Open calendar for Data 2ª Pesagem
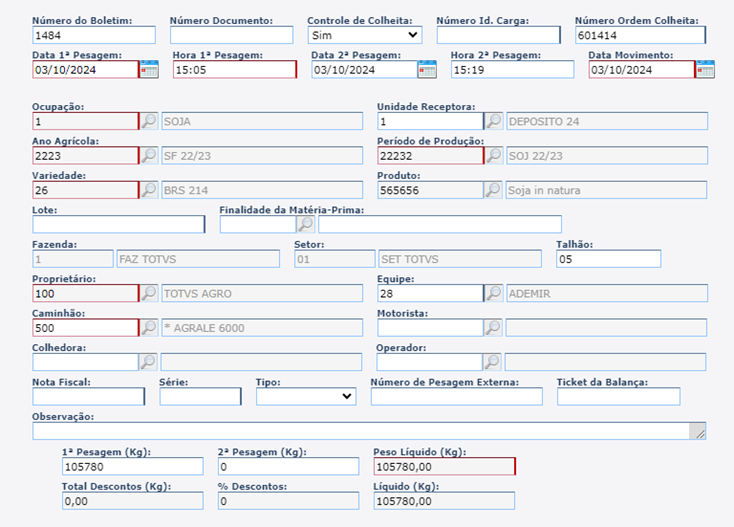734x527 pixels. click(427, 69)
